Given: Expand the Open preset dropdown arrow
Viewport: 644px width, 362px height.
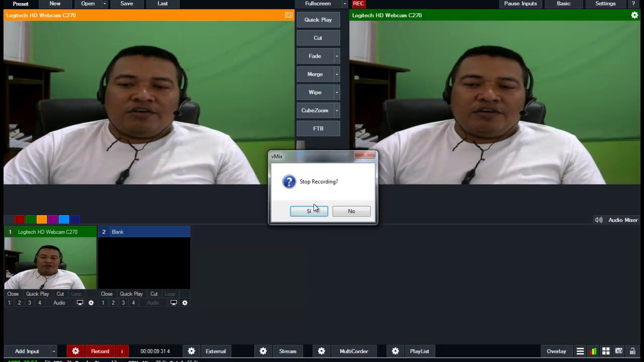Looking at the screenshot, I should [105, 4].
